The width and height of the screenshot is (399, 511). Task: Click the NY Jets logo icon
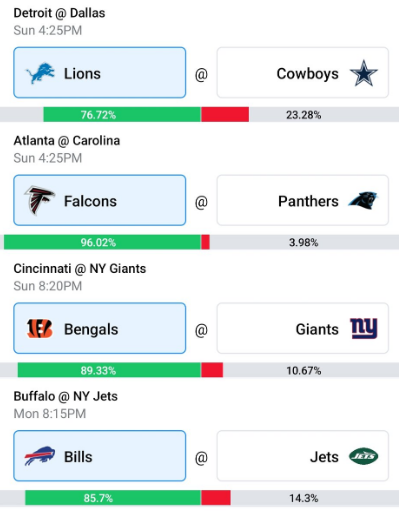coord(363,456)
